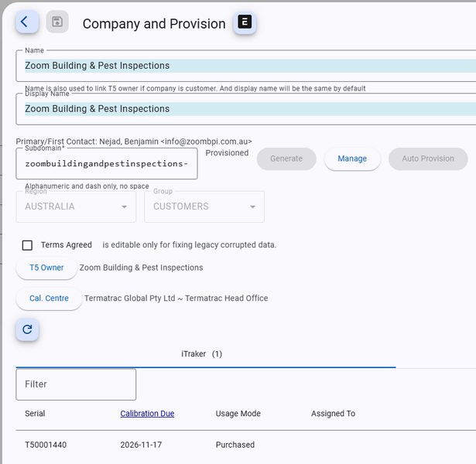The width and height of the screenshot is (476, 464).
Task: Click the Assigned To column header
Action: tap(333, 414)
